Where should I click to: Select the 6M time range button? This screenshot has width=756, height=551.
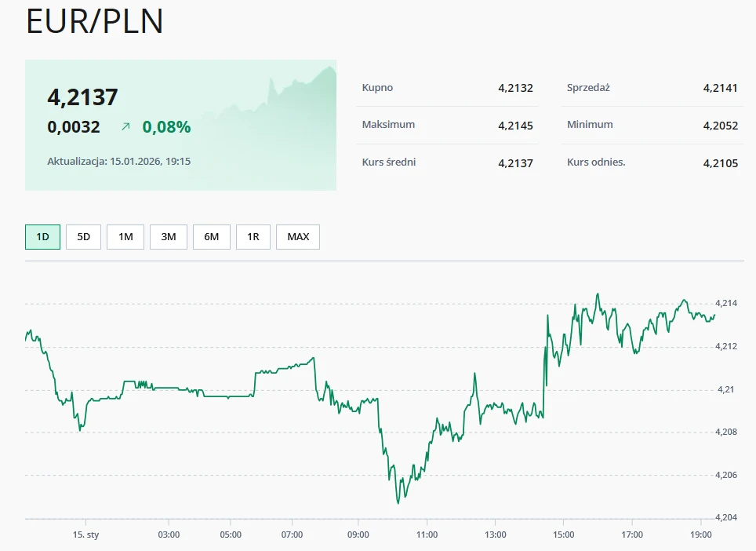[211, 236]
